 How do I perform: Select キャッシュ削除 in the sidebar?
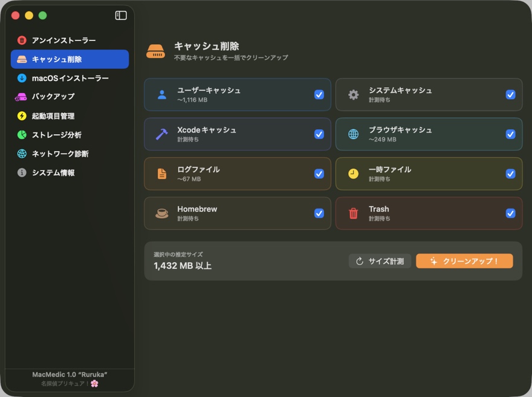tap(70, 59)
